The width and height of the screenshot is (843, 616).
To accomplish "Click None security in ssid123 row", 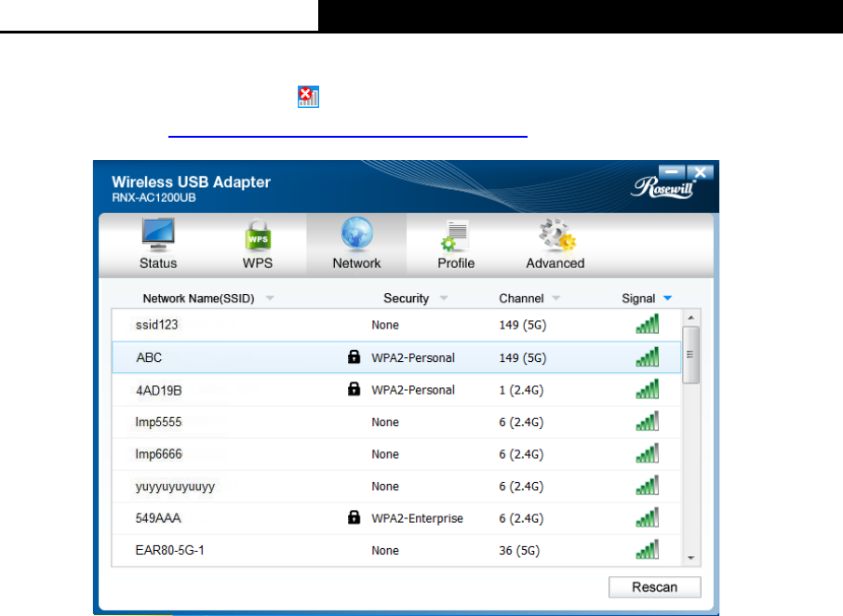I will coord(385,325).
